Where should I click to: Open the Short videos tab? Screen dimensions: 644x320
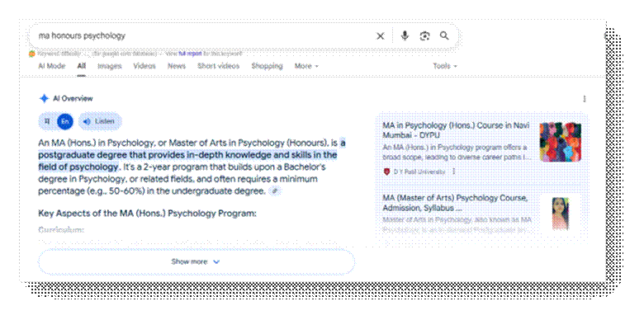coord(218,66)
